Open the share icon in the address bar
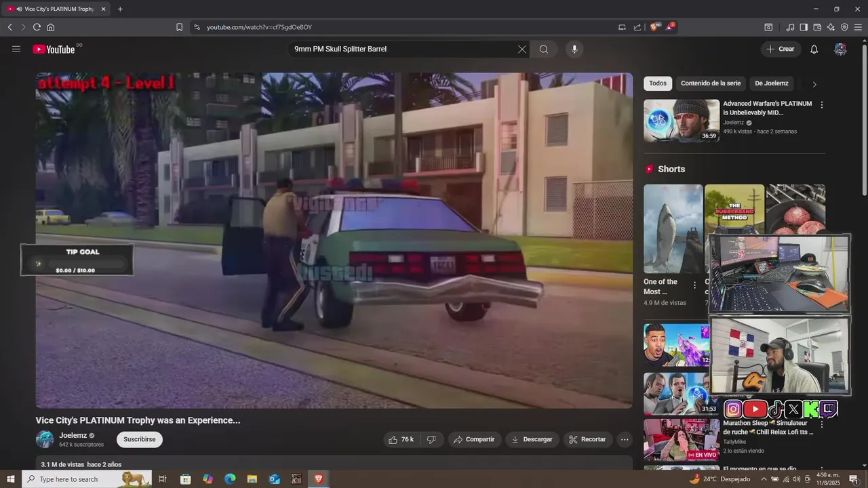The image size is (868, 488). [x=637, y=27]
